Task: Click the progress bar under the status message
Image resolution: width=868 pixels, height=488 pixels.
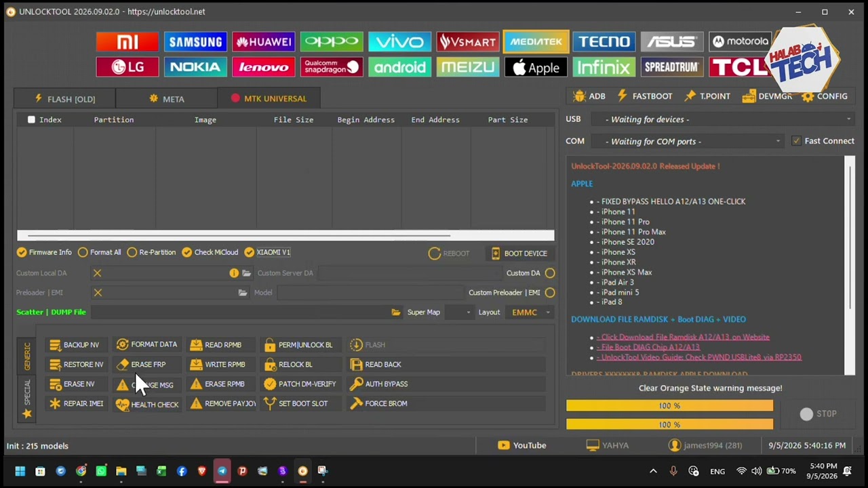Action: point(669,406)
